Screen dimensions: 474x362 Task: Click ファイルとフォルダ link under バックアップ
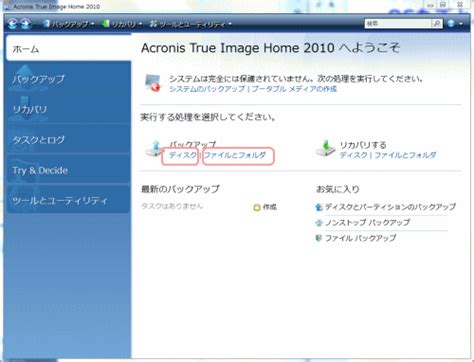point(235,155)
